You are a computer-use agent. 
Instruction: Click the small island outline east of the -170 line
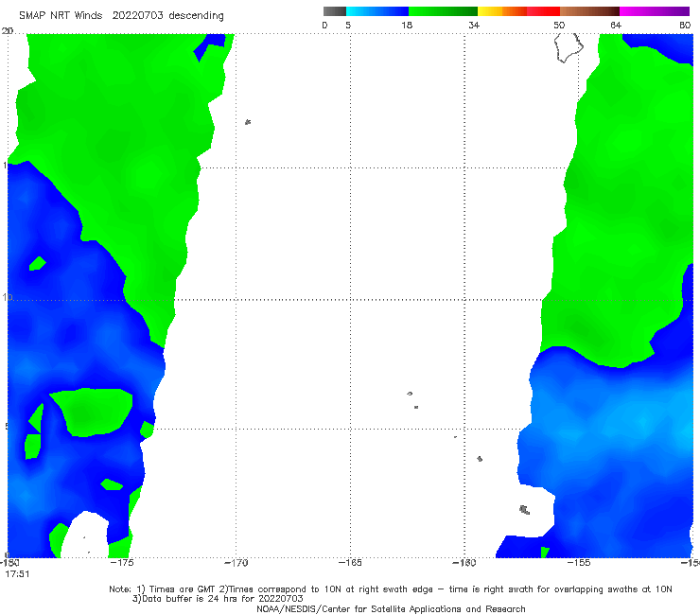click(248, 122)
